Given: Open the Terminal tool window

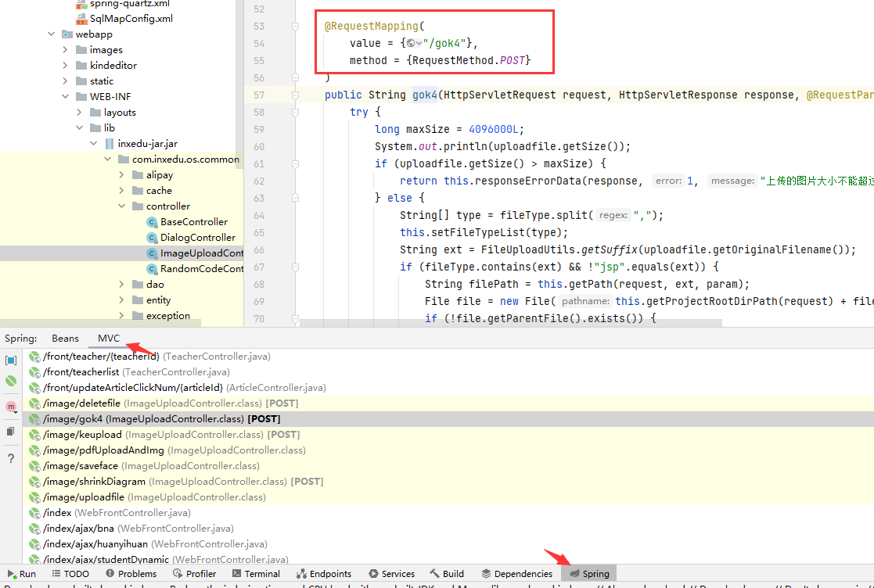Looking at the screenshot, I should pyautogui.click(x=256, y=573).
